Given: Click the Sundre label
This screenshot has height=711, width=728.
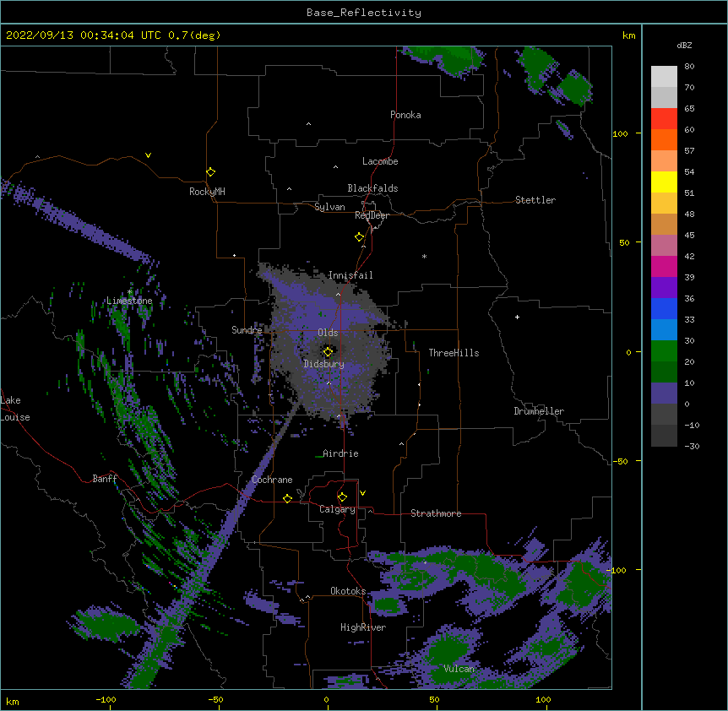Looking at the screenshot, I should (x=247, y=330).
